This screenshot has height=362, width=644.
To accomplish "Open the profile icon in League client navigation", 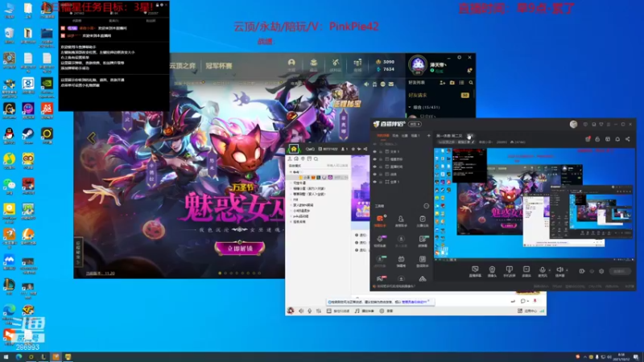I will (x=291, y=63).
